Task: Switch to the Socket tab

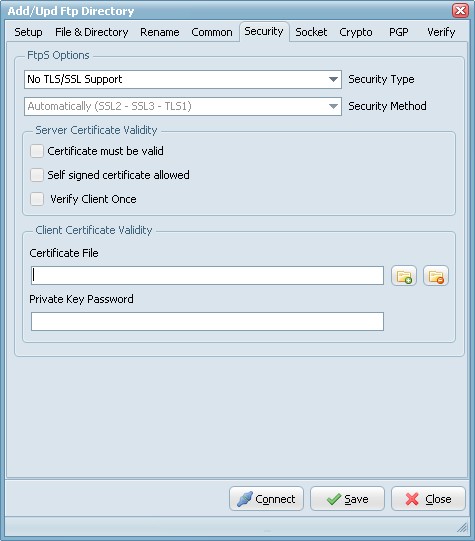Action: pyautogui.click(x=311, y=32)
